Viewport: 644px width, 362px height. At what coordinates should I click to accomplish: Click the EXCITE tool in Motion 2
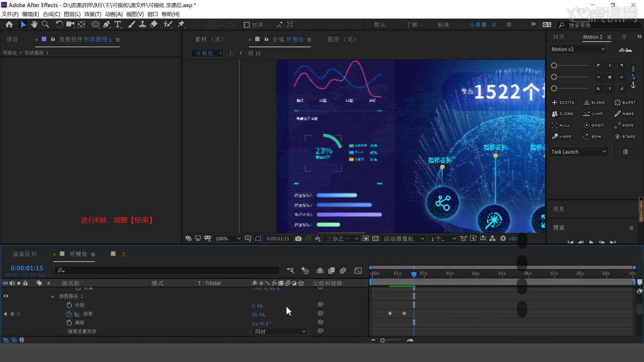(x=563, y=103)
